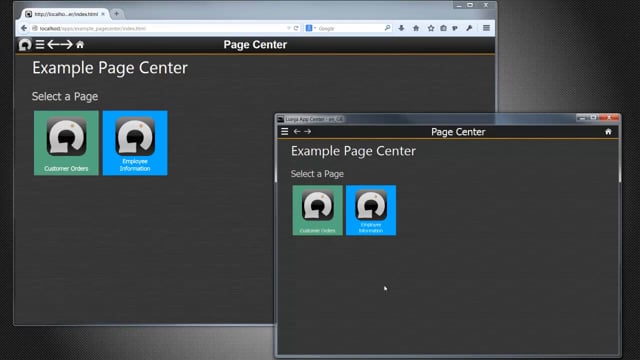The height and width of the screenshot is (360, 640).
Task: Open Customer Orders tile in browser window
Action: coord(66,143)
